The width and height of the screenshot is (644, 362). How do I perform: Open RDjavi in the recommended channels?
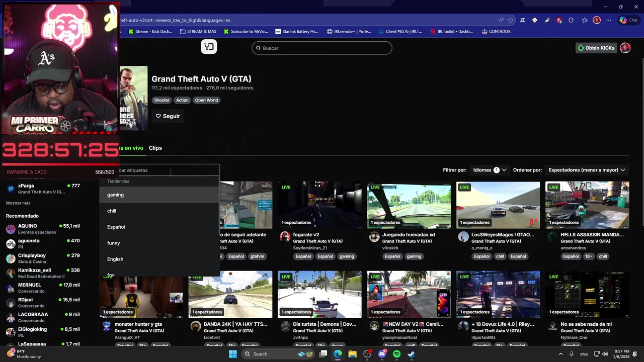tap(43, 303)
